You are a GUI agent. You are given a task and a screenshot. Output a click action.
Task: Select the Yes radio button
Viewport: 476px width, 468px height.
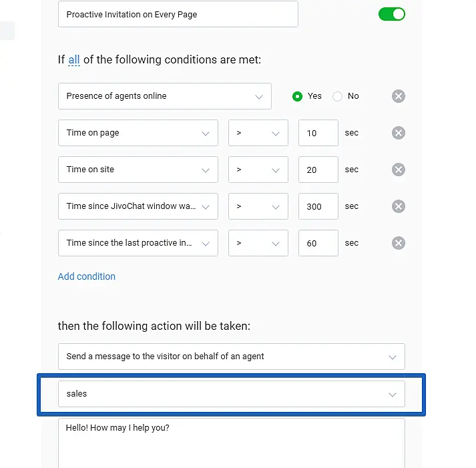pyautogui.click(x=298, y=96)
